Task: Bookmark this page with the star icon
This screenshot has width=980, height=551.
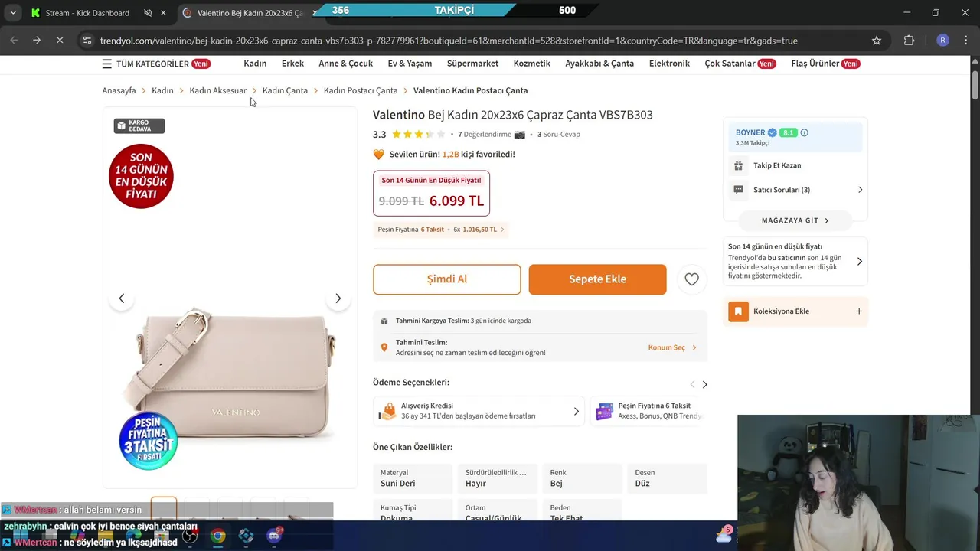Action: click(x=877, y=41)
